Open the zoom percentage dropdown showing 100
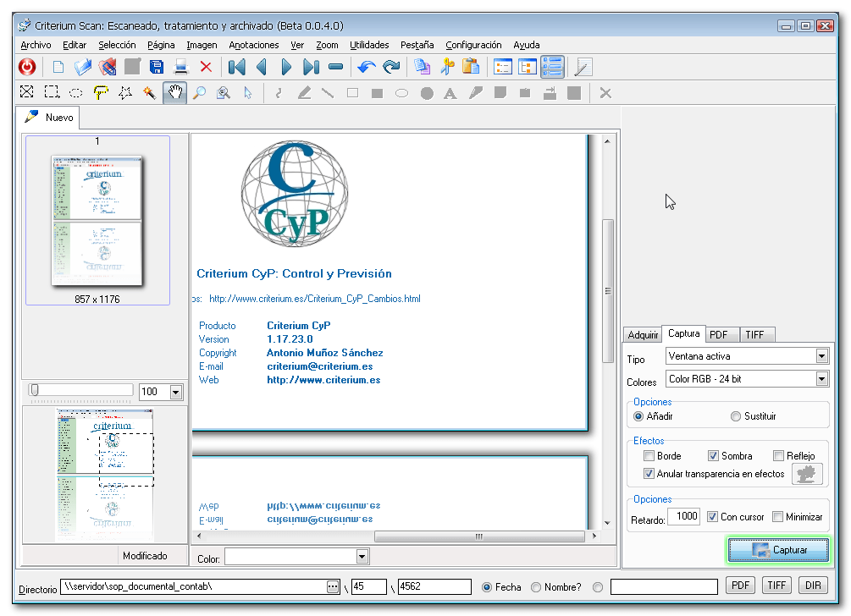 coord(176,392)
